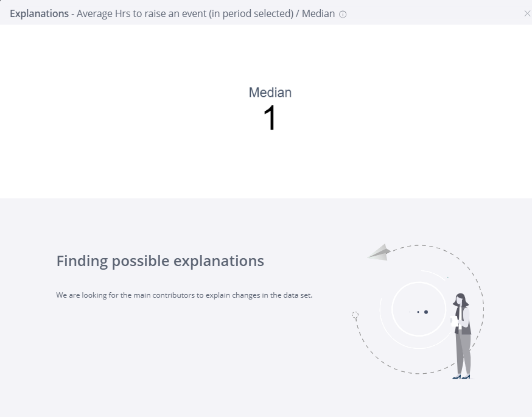Click the small dashed circle on the flight path
Viewport: 532px width, 417px height.
pyautogui.click(x=355, y=315)
